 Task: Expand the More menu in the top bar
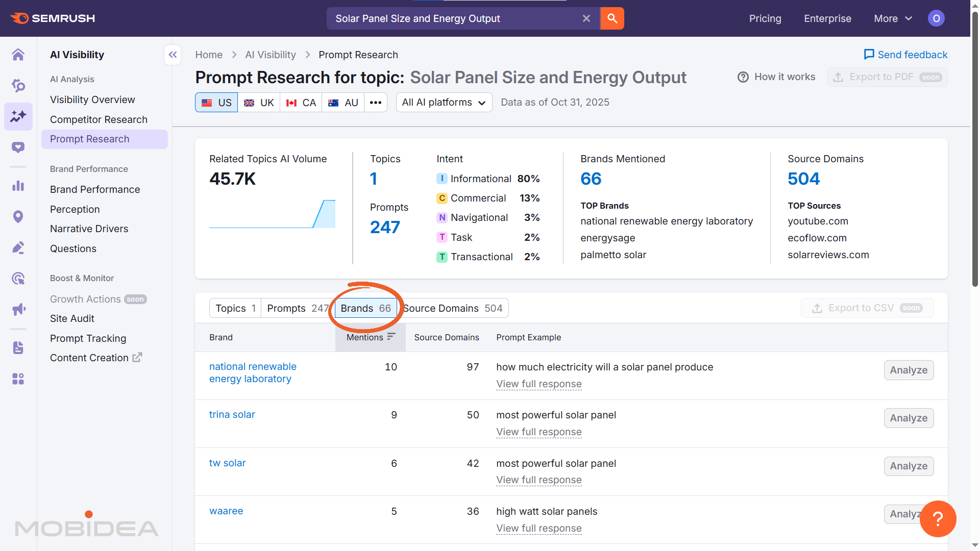pos(892,18)
